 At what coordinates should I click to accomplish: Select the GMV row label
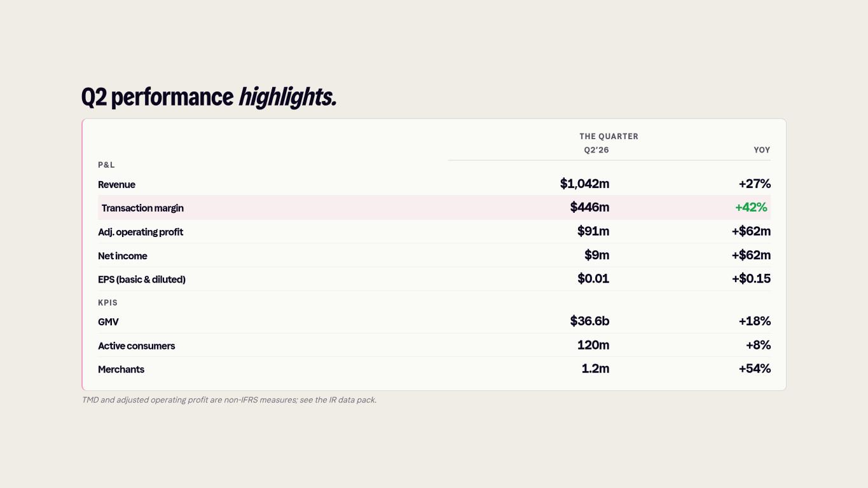point(108,322)
